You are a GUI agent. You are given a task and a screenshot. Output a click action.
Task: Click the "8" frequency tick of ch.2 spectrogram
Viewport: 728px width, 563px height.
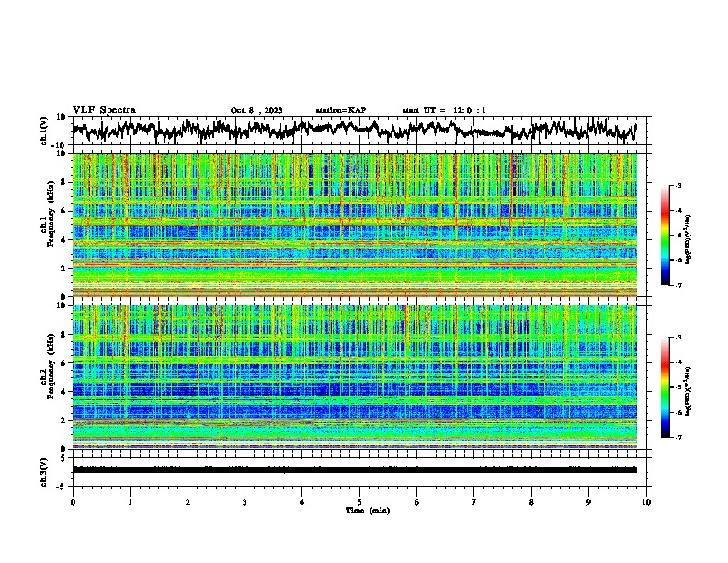(x=63, y=335)
